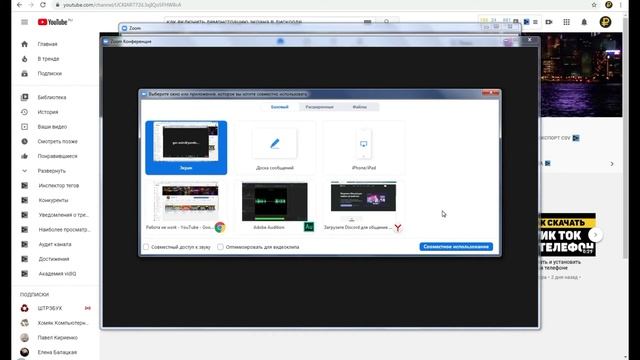This screenshot has height=360, width=640.
Task: Click carousel next arrow beside ТИК ТОК thumbnail
Action: coord(596,235)
